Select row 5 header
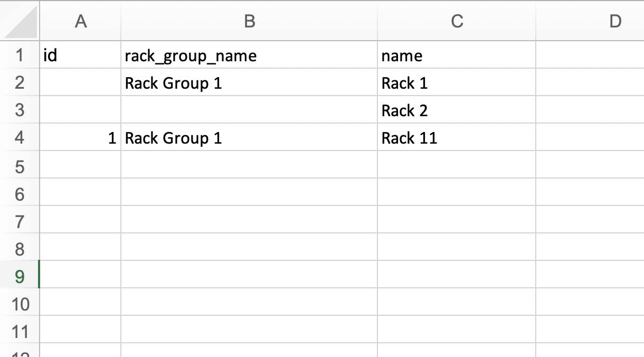The image size is (644, 357). pos(20,165)
